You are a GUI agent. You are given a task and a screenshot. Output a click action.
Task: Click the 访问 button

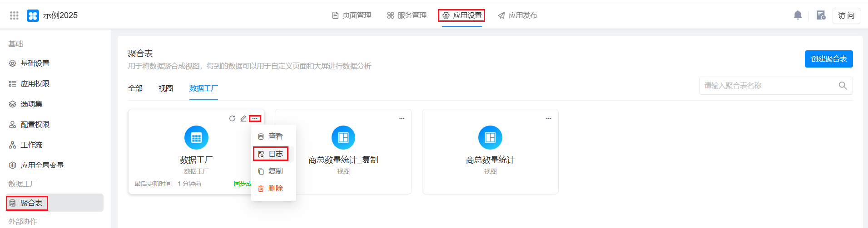[846, 15]
